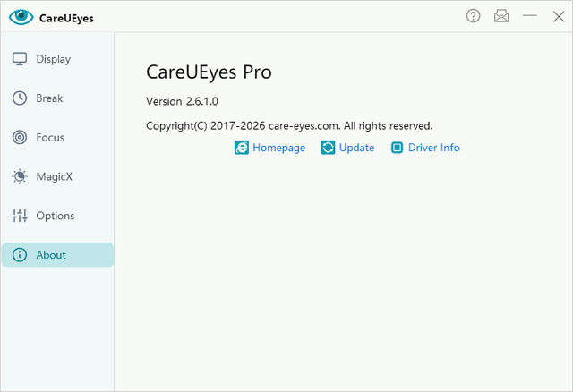Click the Driver Info chip icon
573x392 pixels.
[397, 148]
